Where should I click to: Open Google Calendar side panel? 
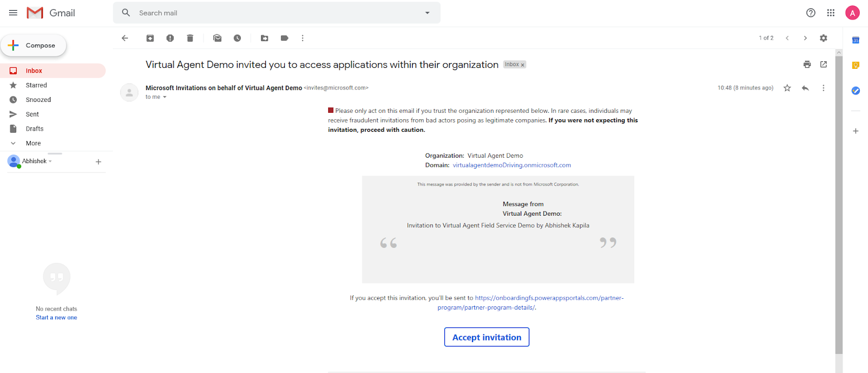[x=856, y=40]
